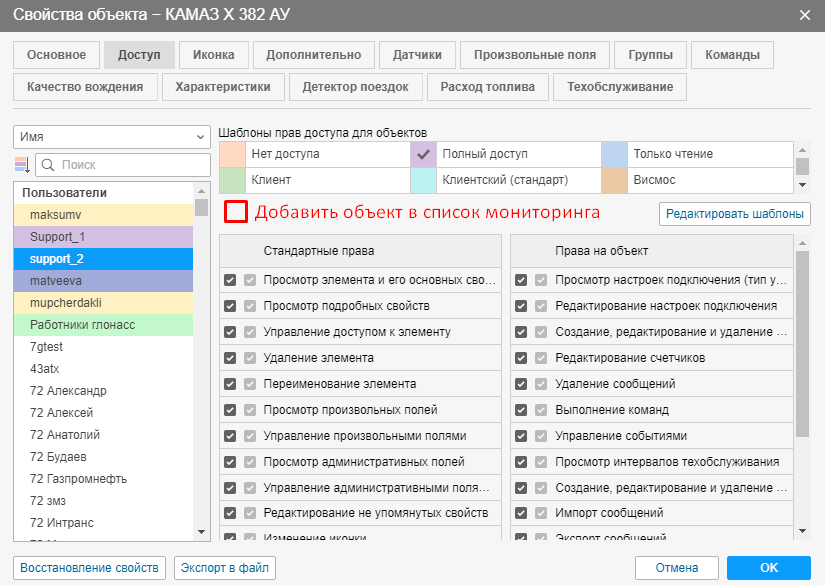The image size is (825, 585).
Task: Choose the blue Только чтение template swatch
Action: [x=614, y=154]
